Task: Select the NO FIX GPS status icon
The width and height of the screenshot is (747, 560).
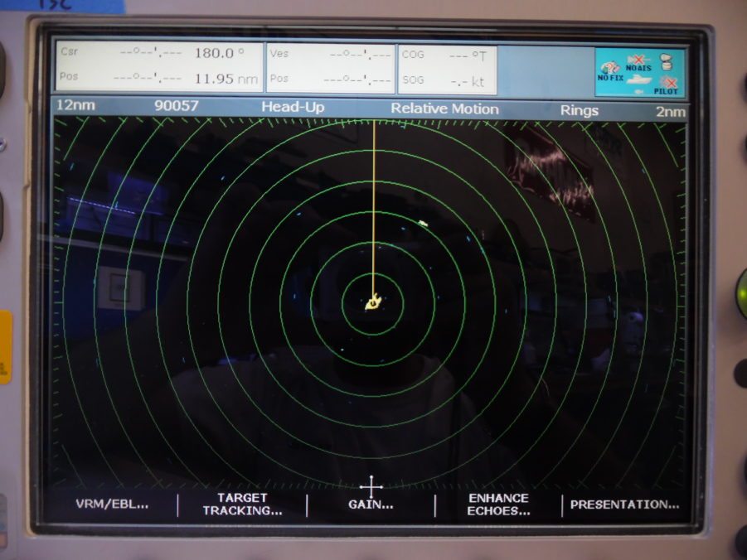Action: [610, 71]
